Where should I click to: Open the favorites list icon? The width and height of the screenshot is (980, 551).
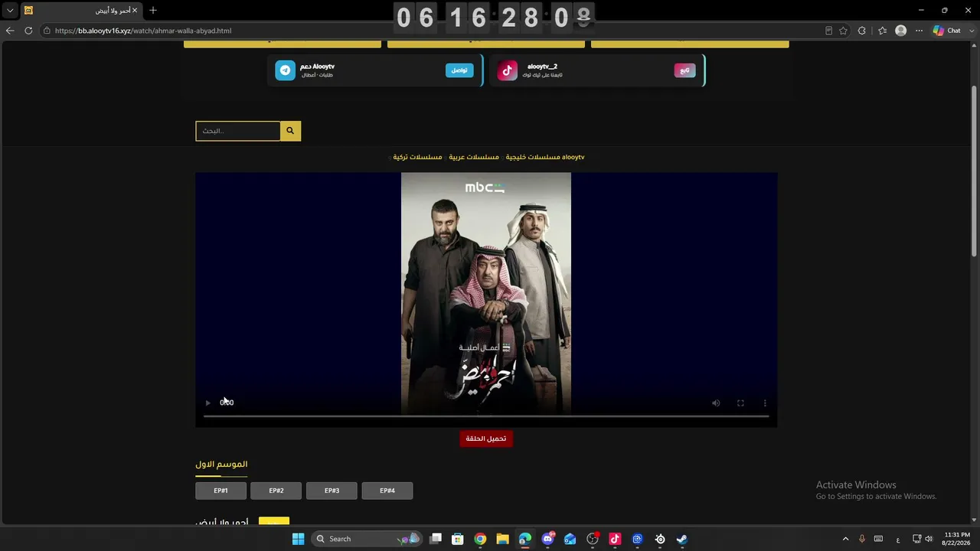(882, 31)
